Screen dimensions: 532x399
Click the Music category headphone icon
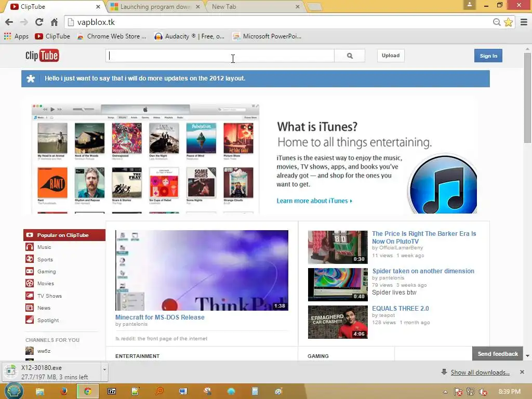[x=30, y=247]
